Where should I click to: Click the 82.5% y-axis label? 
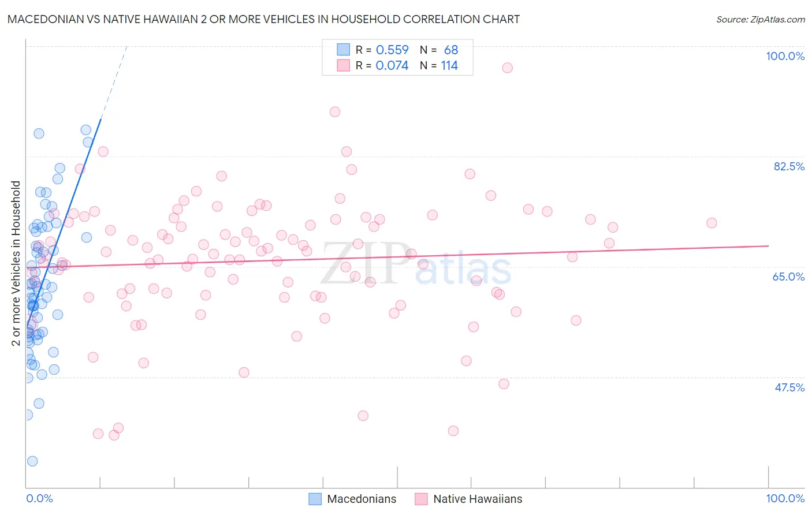pos(789,166)
